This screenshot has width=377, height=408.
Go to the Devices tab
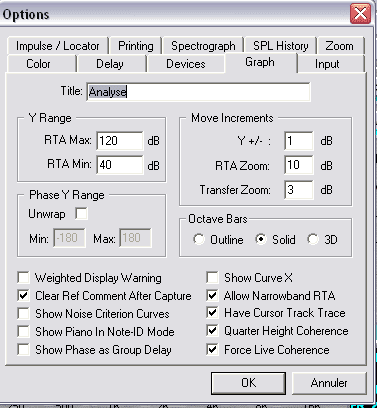click(186, 64)
